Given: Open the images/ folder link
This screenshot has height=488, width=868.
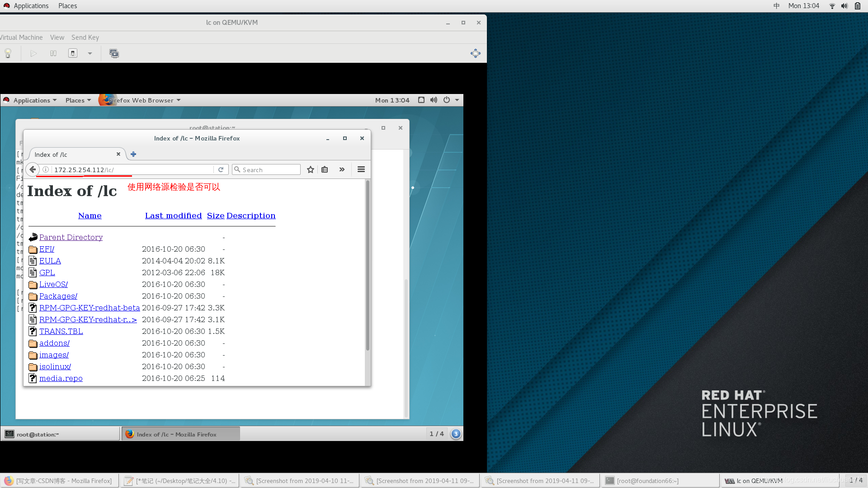Looking at the screenshot, I should pyautogui.click(x=54, y=355).
